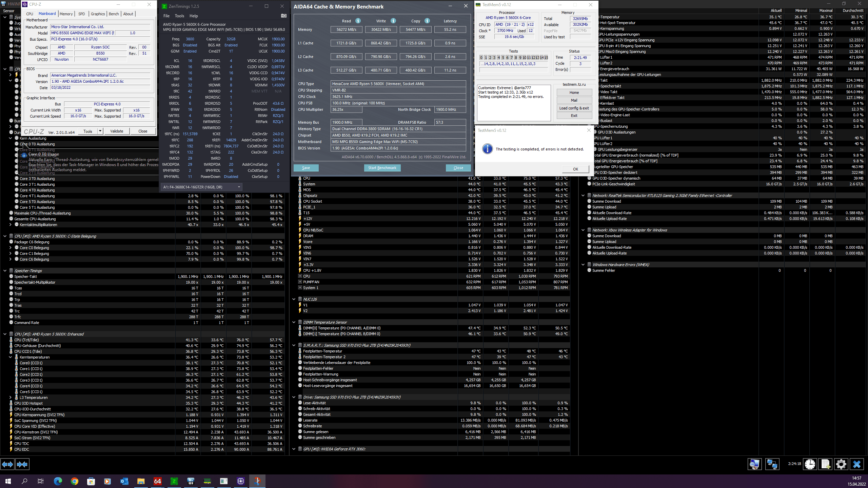This screenshot has width=868, height=488.
Task: Click HWiNFO network computers icon
Action: pyautogui.click(x=772, y=464)
